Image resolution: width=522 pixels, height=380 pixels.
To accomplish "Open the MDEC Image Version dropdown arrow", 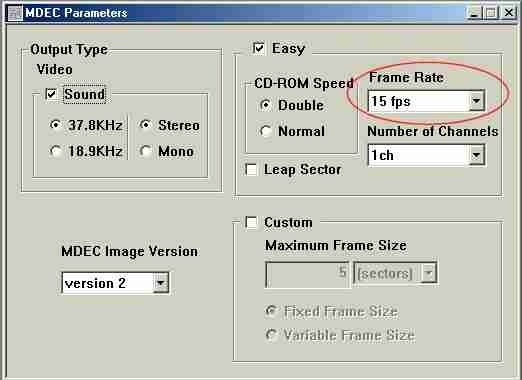I will coord(161,283).
